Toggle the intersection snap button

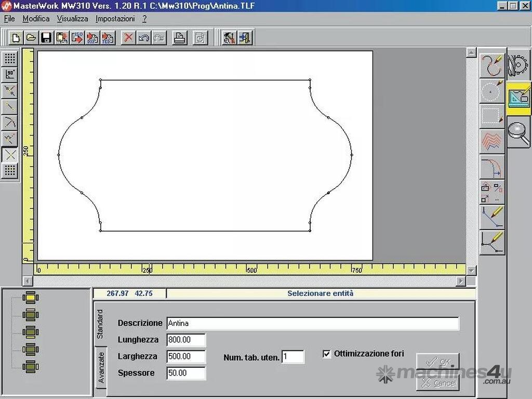[10, 155]
